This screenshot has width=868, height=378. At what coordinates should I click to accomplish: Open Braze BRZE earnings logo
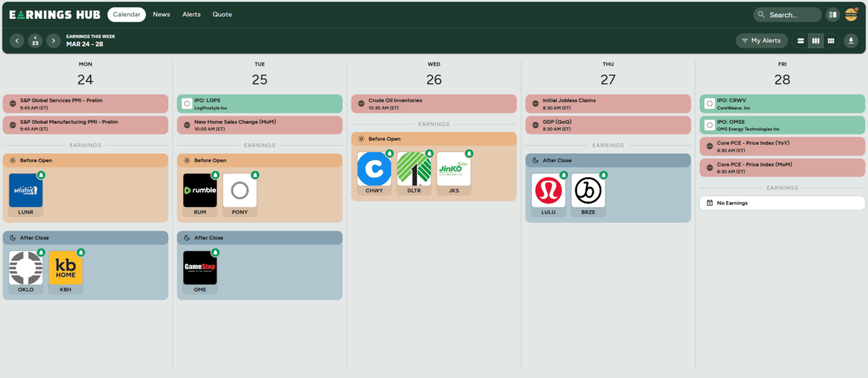coord(589,190)
